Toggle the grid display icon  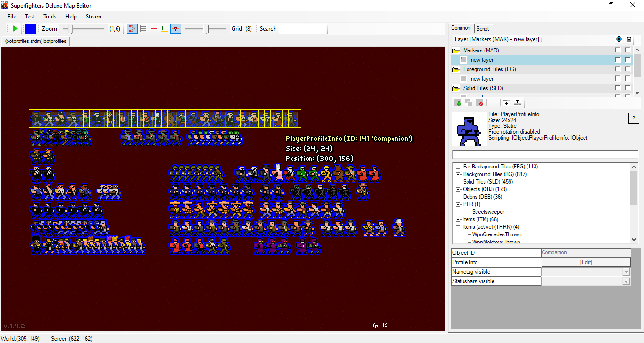[143, 29]
